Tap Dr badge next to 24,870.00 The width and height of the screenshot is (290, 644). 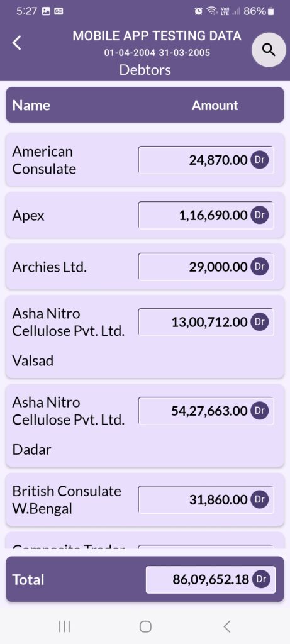point(260,160)
